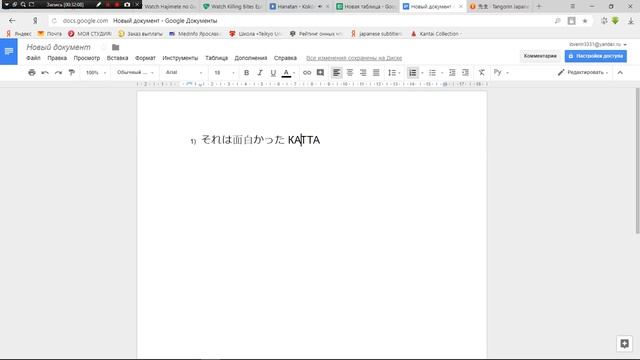
Task: Click the Explore button at page corner
Action: [x=624, y=343]
